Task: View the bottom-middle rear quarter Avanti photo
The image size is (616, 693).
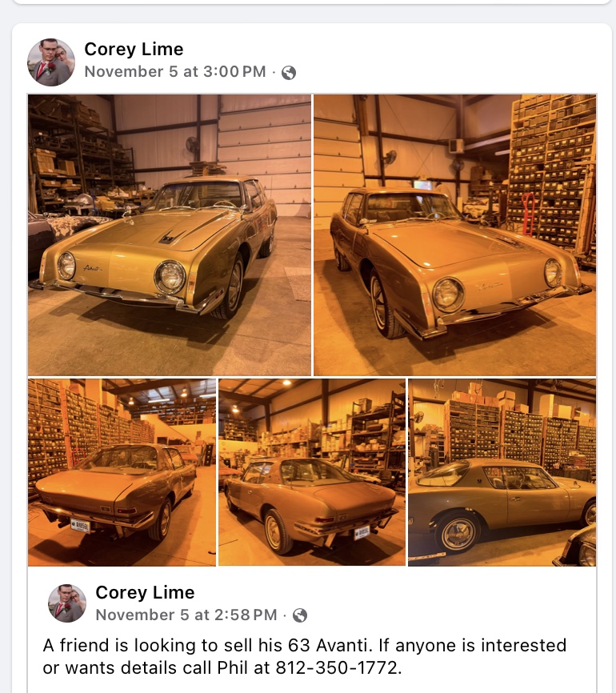Action: tap(312, 472)
